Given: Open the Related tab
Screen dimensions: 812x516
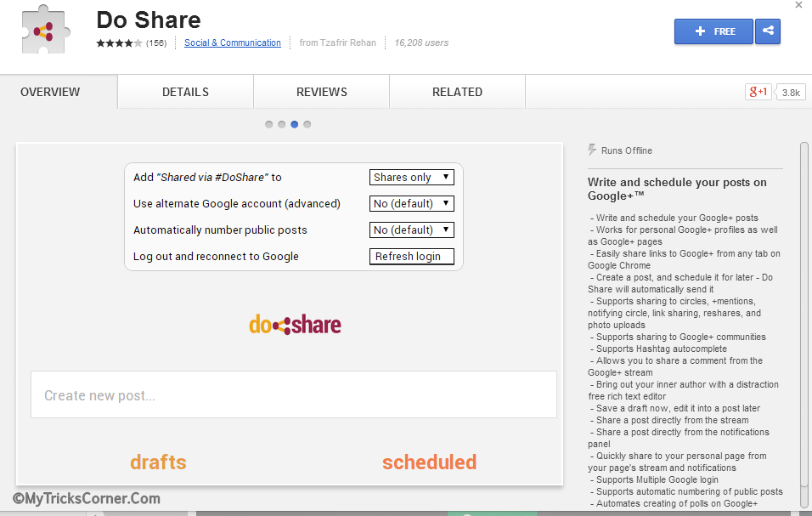Looking at the screenshot, I should [457, 92].
